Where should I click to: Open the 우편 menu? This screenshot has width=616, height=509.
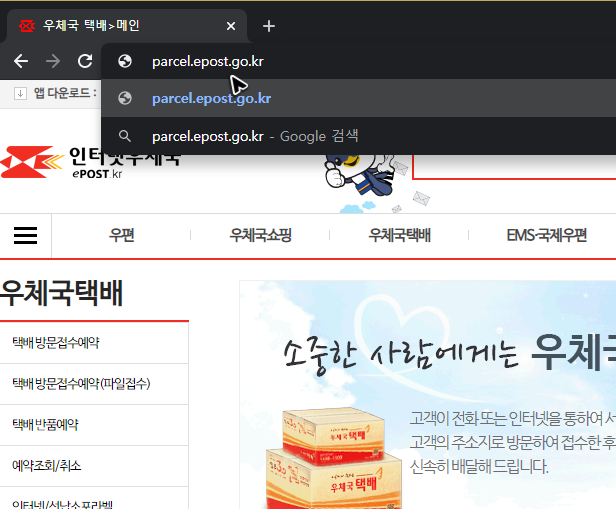click(121, 235)
